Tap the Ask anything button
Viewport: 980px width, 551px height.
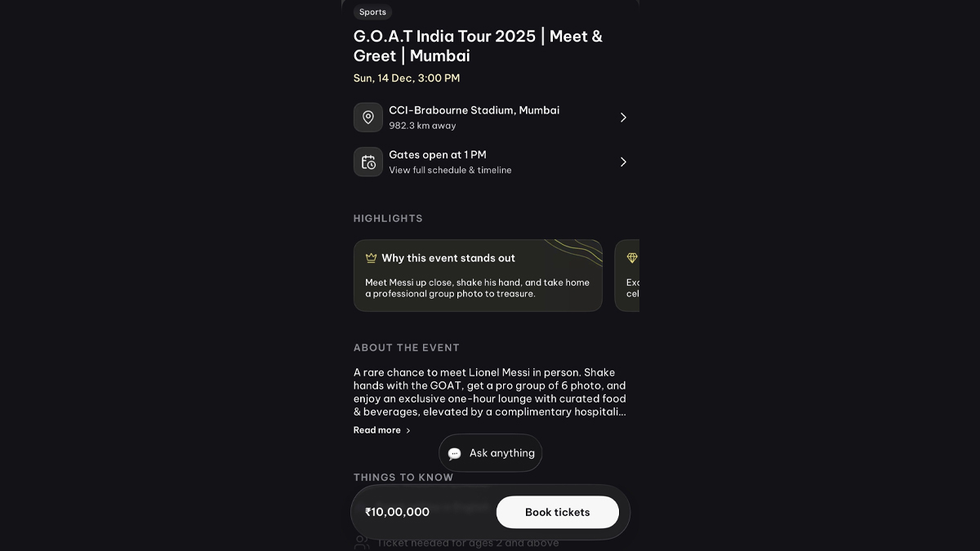click(x=491, y=453)
